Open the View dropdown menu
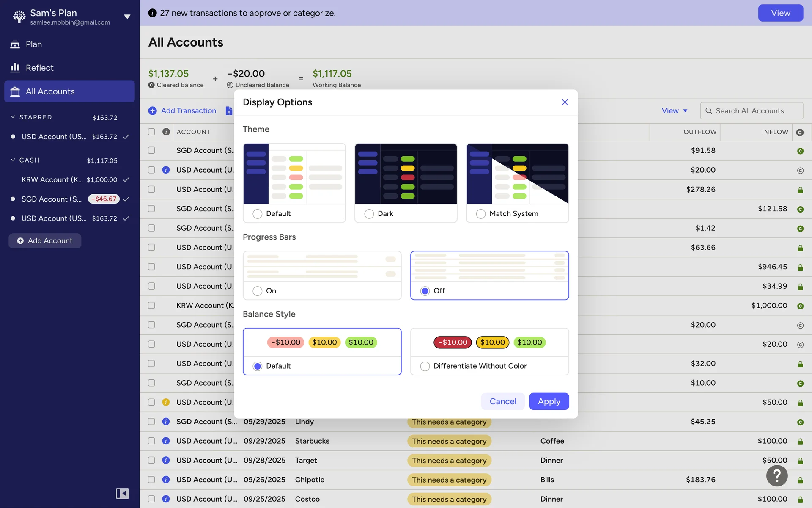The width and height of the screenshot is (812, 508). click(x=674, y=110)
